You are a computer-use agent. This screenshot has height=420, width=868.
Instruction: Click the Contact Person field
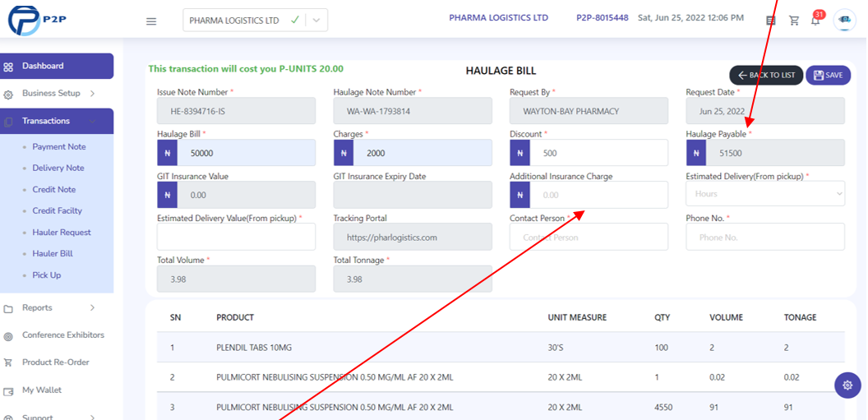click(589, 237)
